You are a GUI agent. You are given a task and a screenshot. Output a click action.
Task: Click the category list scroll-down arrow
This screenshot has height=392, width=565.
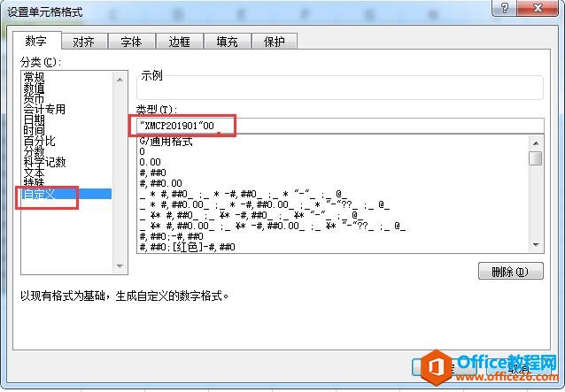[x=120, y=266]
